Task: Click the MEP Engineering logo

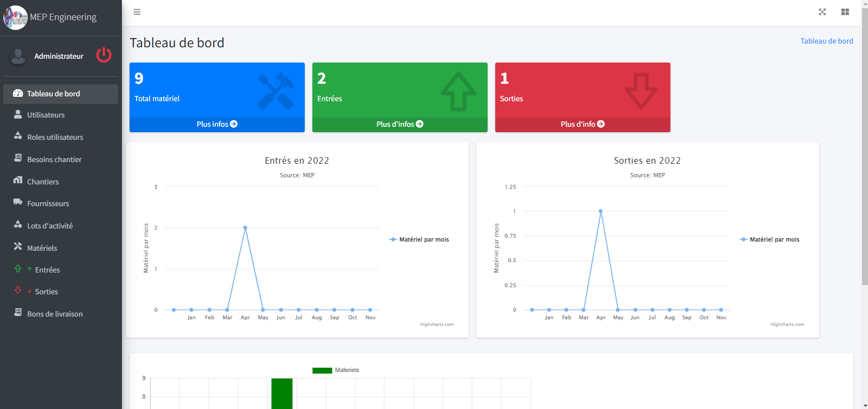Action: 15,17
